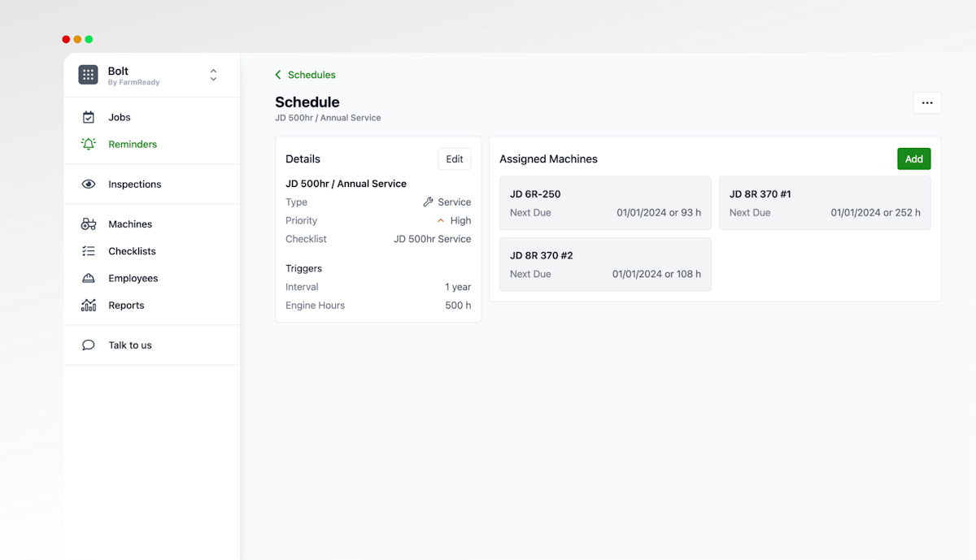This screenshot has width=976, height=560.
Task: Click the Talk to us chat bubble icon
Action: (89, 345)
